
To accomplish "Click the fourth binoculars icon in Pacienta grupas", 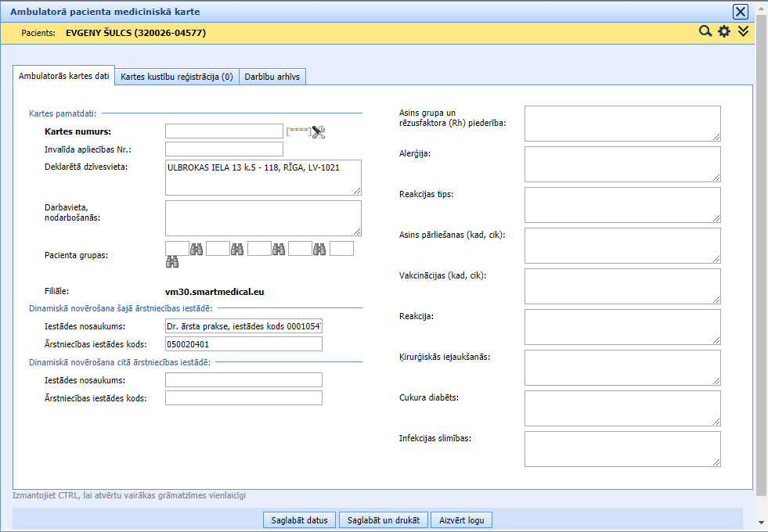I will click(319, 249).
